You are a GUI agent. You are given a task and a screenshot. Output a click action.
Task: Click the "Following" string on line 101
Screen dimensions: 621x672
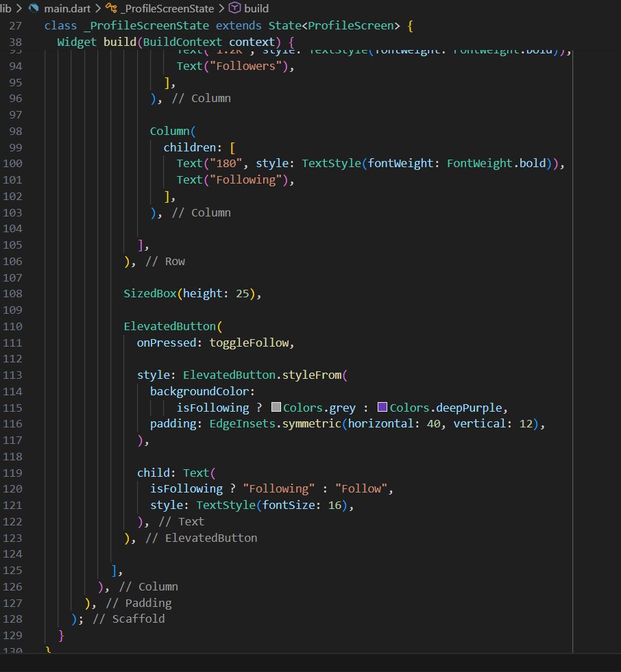pyautogui.click(x=246, y=180)
